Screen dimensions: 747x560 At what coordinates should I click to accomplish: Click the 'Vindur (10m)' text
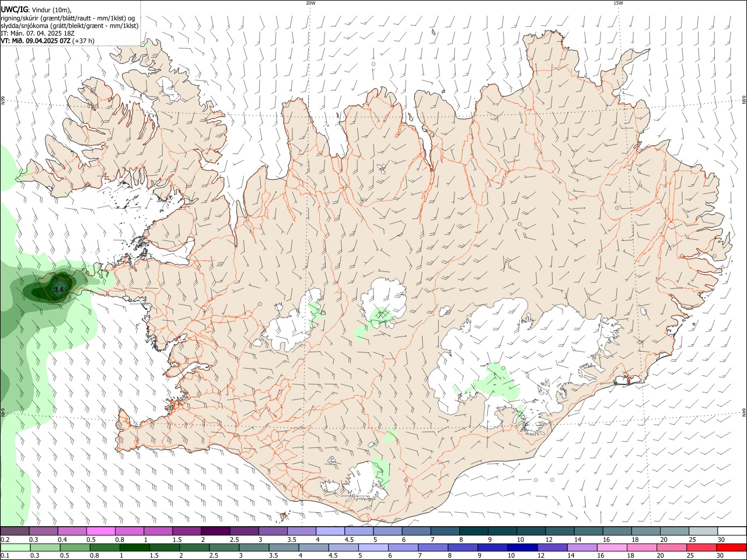51,10
